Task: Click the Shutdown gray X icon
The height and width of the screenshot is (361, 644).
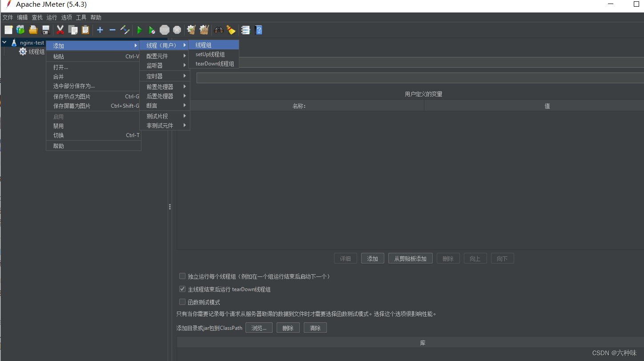Action: (x=177, y=30)
